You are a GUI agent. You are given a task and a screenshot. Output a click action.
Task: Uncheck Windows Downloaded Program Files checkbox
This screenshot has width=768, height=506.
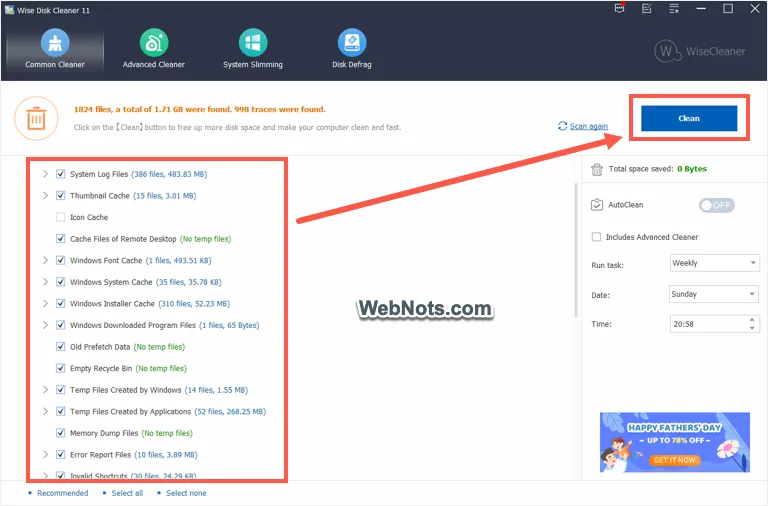tap(60, 325)
